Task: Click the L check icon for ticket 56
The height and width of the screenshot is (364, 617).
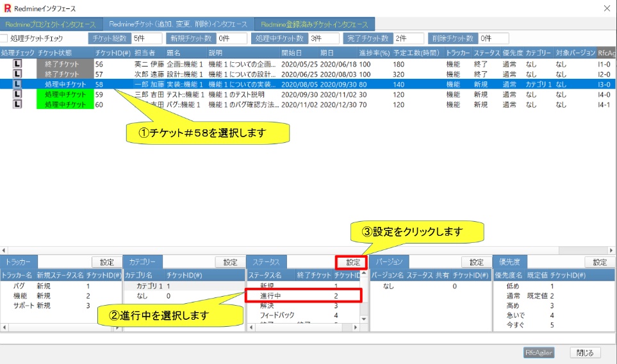Action: tap(17, 63)
